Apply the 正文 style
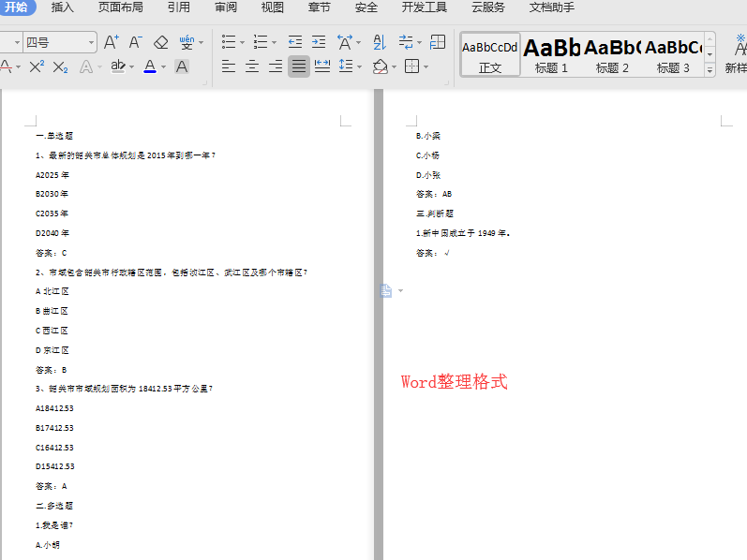The image size is (747, 560). click(x=490, y=54)
